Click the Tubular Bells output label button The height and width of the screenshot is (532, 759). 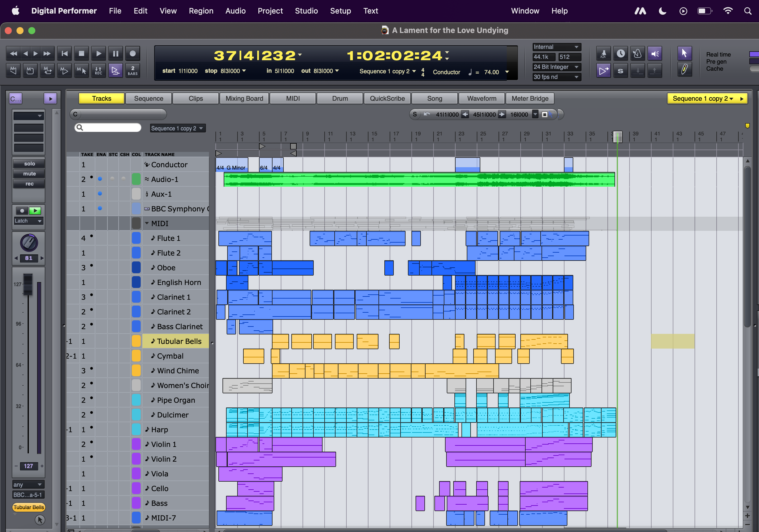[x=29, y=507]
